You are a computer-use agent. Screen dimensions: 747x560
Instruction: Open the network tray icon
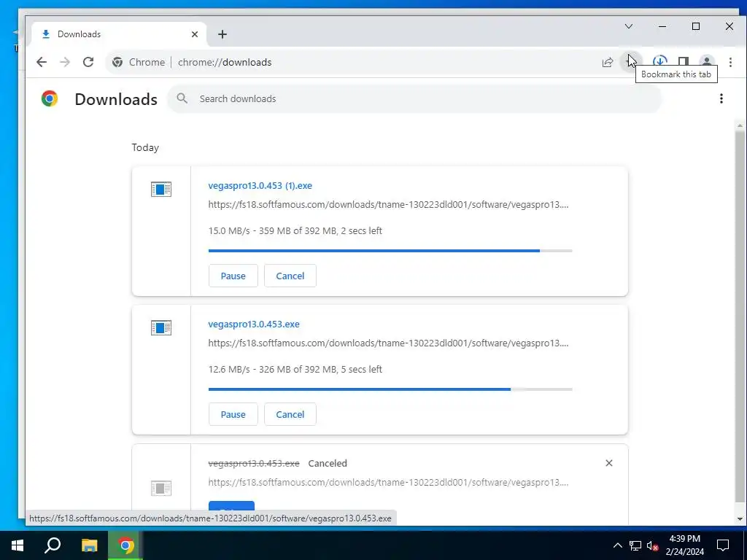[635, 545]
